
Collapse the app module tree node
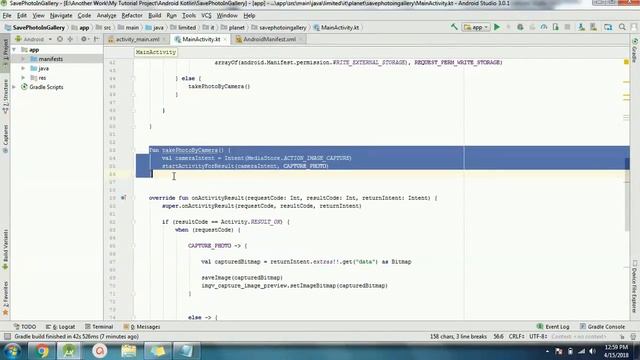click(14, 49)
